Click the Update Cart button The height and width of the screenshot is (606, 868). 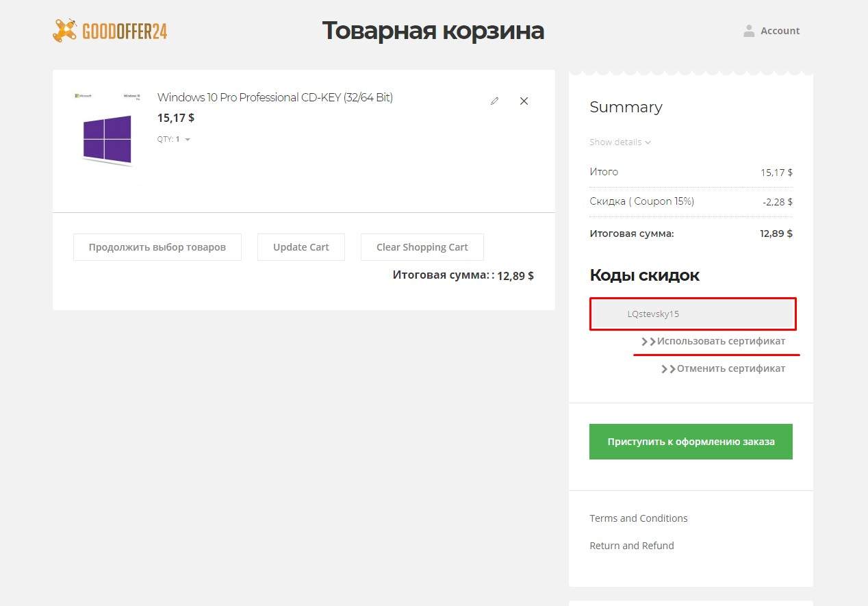click(x=301, y=247)
